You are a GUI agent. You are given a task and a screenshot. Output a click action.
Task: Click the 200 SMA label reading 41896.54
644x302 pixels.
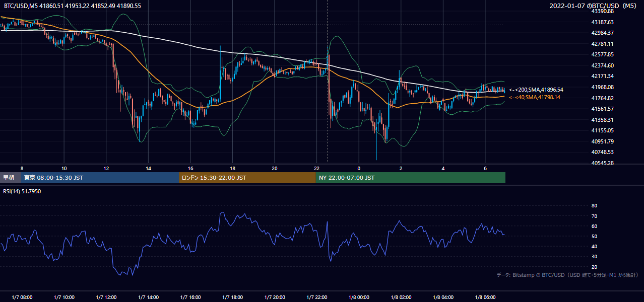pos(536,90)
